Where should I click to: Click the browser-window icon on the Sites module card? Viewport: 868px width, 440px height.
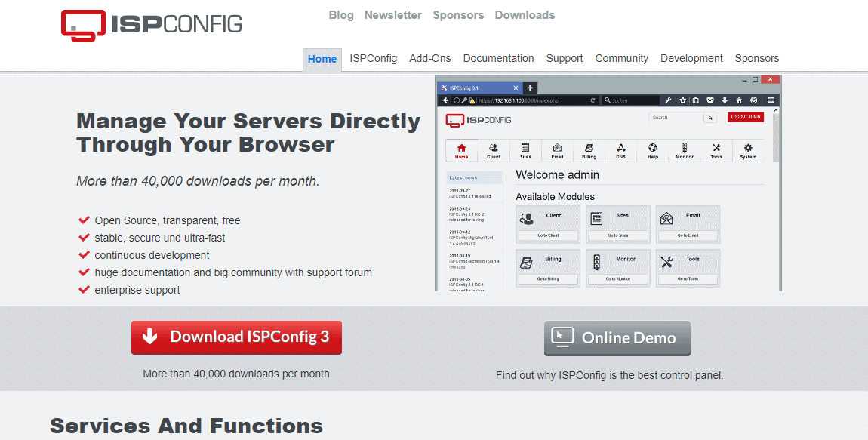pyautogui.click(x=596, y=219)
